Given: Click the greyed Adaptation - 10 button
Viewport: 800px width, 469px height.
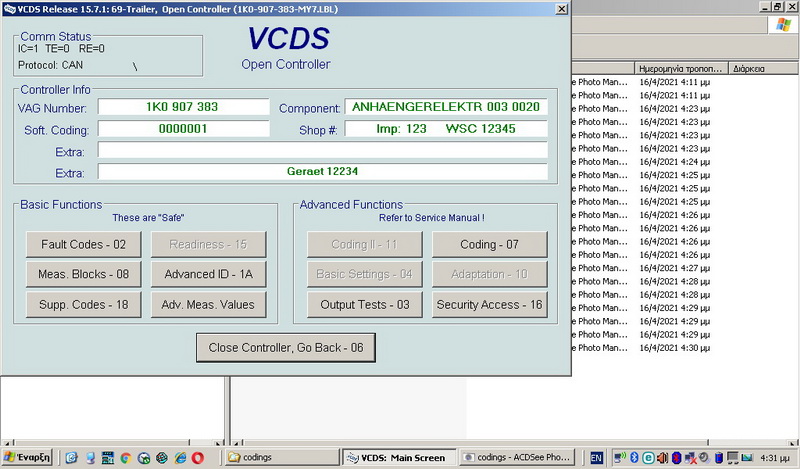Looking at the screenshot, I should click(x=489, y=274).
